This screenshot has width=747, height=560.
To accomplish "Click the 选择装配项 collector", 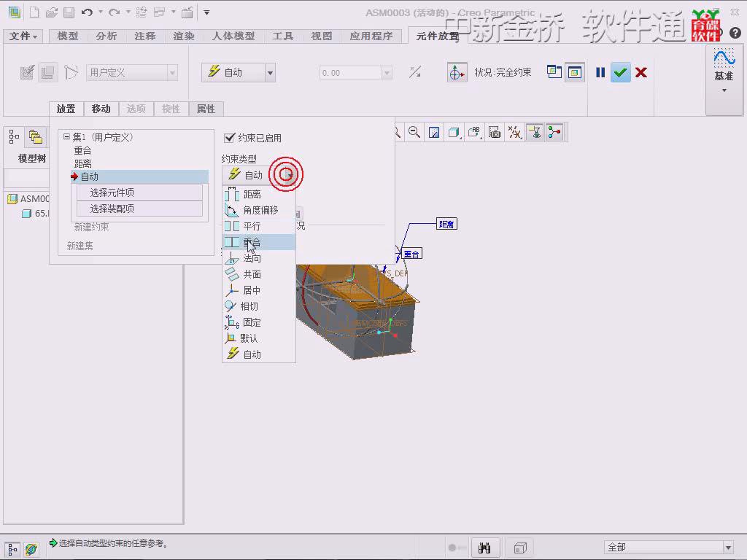I will [x=139, y=209].
